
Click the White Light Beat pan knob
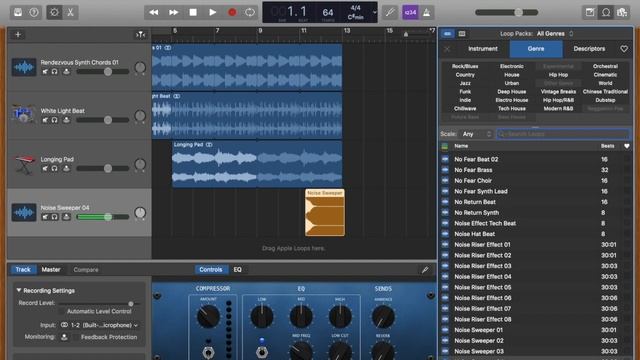pyautogui.click(x=140, y=116)
